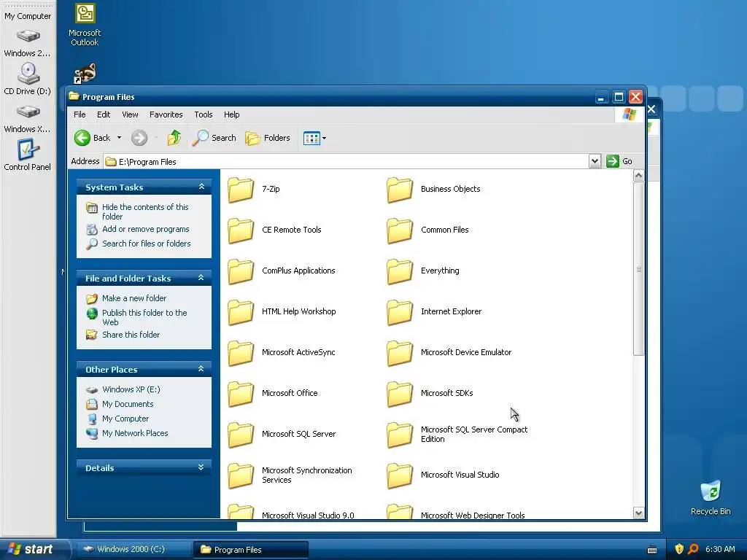Select the Internet Explorer folder icon

[400, 312]
